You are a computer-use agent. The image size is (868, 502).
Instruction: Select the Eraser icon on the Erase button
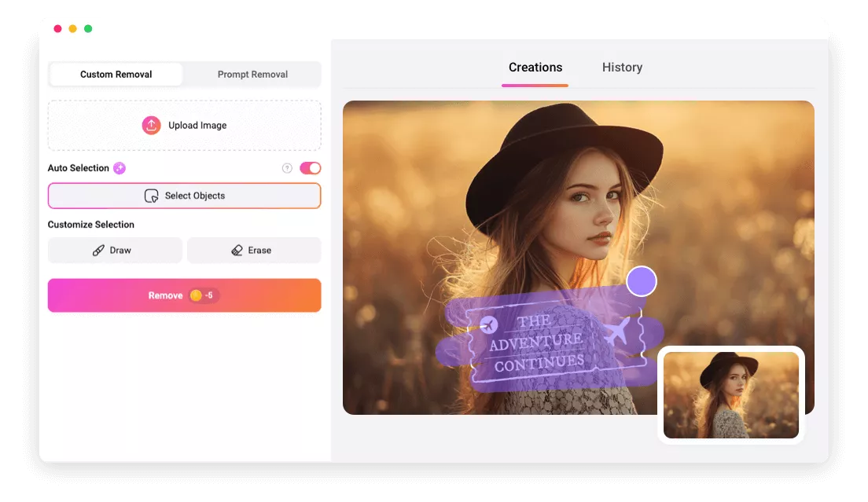point(237,250)
